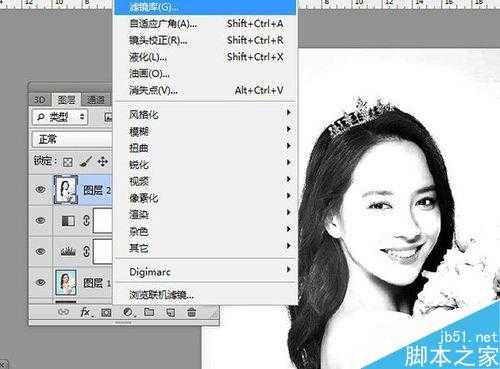
Task: Choose 油画(O)... from Filter menu
Action: 205,74
